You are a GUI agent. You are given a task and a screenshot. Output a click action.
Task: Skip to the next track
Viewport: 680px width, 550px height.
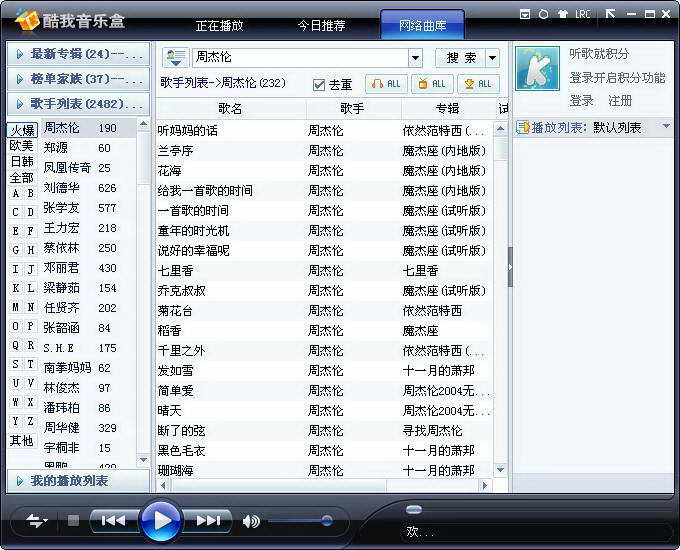point(208,520)
